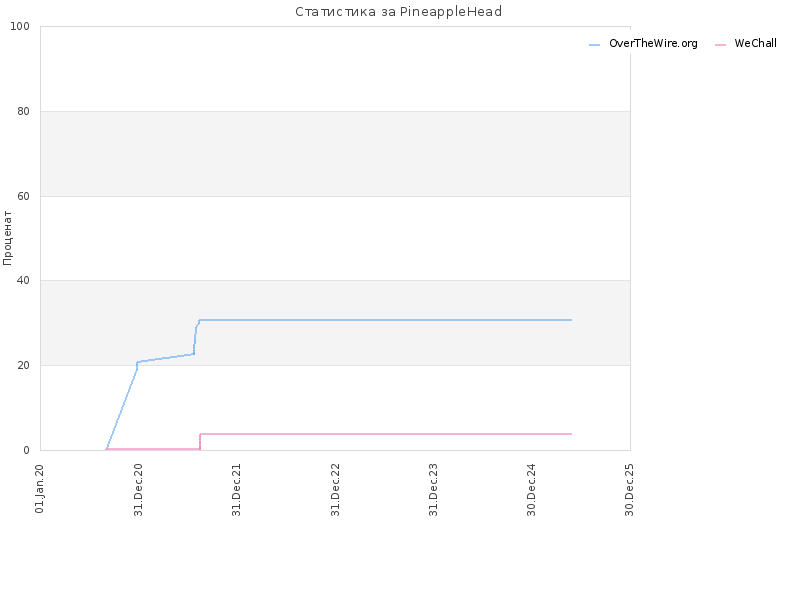Click the Проценат y-axis label

coord(7,238)
